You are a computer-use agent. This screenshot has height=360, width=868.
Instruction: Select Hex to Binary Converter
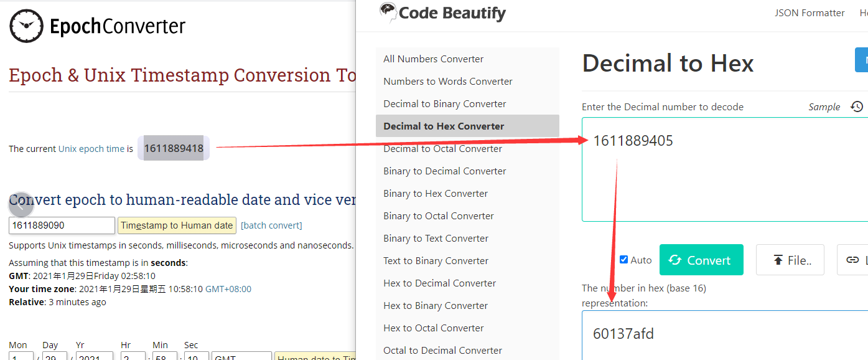pos(467,305)
